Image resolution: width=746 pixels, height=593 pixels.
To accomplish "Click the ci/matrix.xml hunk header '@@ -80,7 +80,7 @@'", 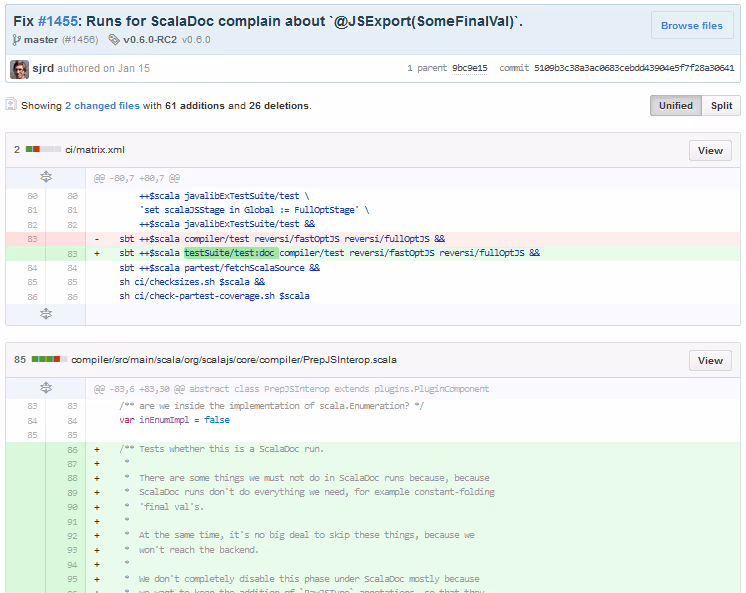I will 137,178.
